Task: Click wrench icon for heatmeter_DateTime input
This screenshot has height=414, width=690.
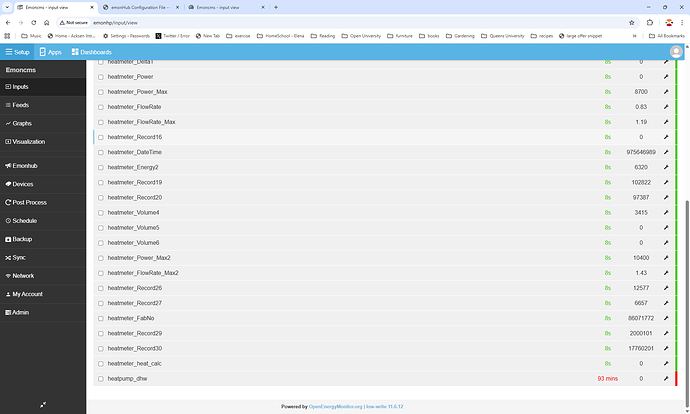Action: coord(666,152)
